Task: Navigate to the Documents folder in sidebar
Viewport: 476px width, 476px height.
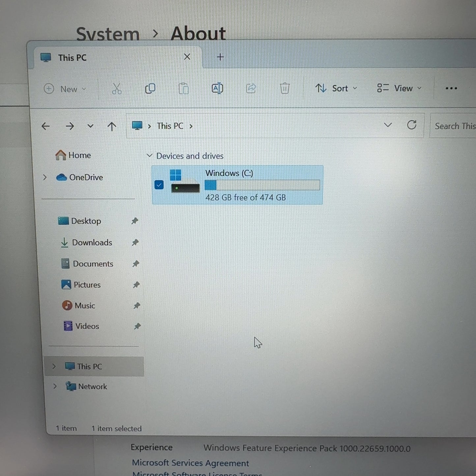Action: tap(93, 264)
